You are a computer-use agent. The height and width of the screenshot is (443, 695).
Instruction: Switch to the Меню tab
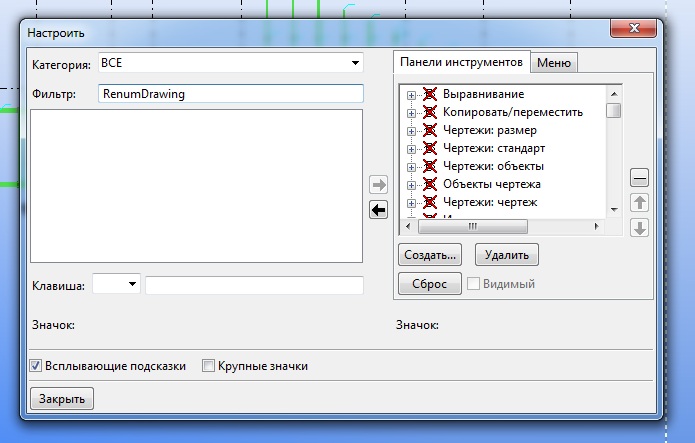(x=554, y=63)
